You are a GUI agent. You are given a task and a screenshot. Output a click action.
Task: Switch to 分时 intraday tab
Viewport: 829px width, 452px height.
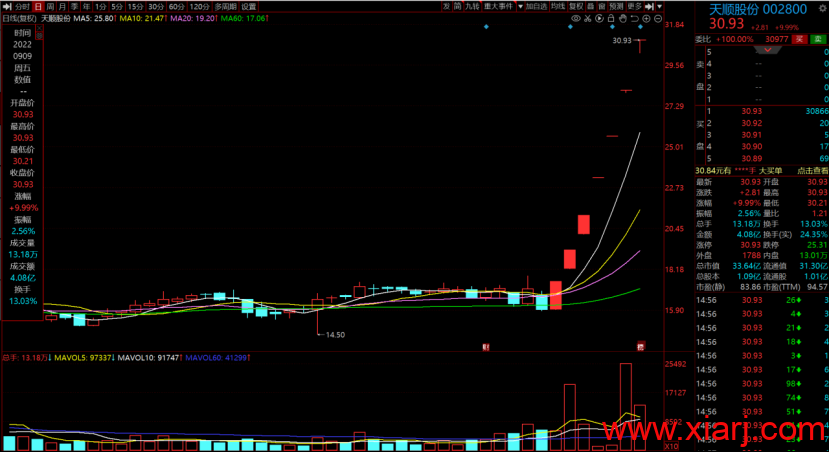tap(22, 6)
